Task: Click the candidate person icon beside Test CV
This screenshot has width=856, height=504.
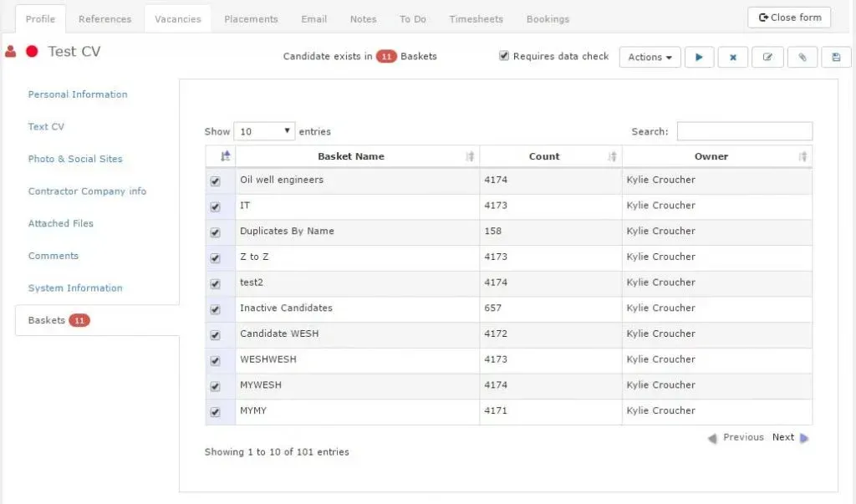Action: (10, 51)
